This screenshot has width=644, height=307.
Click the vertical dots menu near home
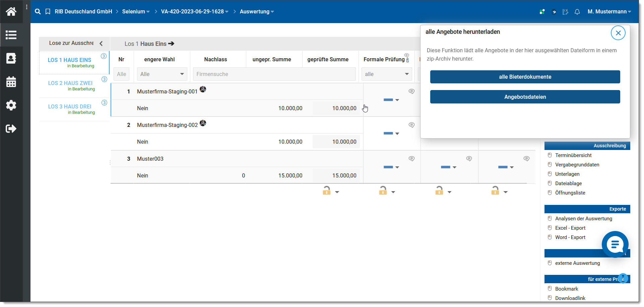pyautogui.click(x=27, y=7)
